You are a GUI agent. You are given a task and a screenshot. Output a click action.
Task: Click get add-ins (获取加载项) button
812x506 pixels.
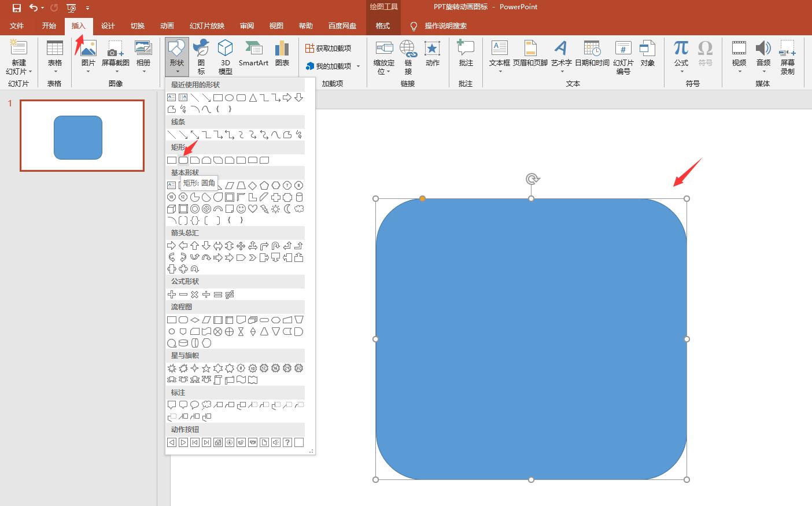coord(329,48)
